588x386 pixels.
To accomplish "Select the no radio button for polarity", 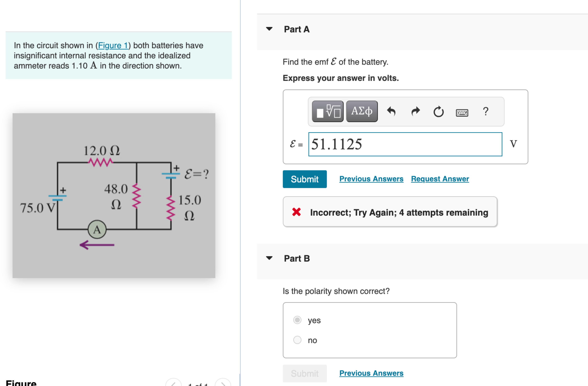I will click(x=297, y=340).
